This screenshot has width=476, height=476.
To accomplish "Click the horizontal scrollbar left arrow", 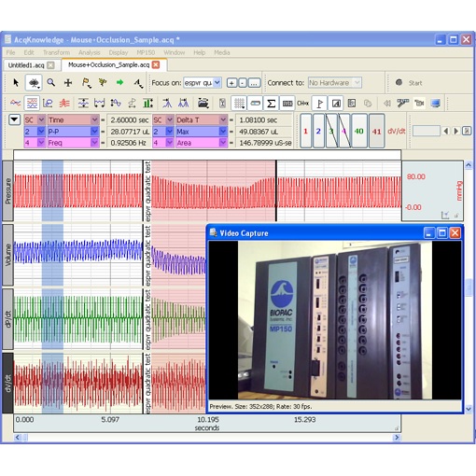I will point(18,438).
